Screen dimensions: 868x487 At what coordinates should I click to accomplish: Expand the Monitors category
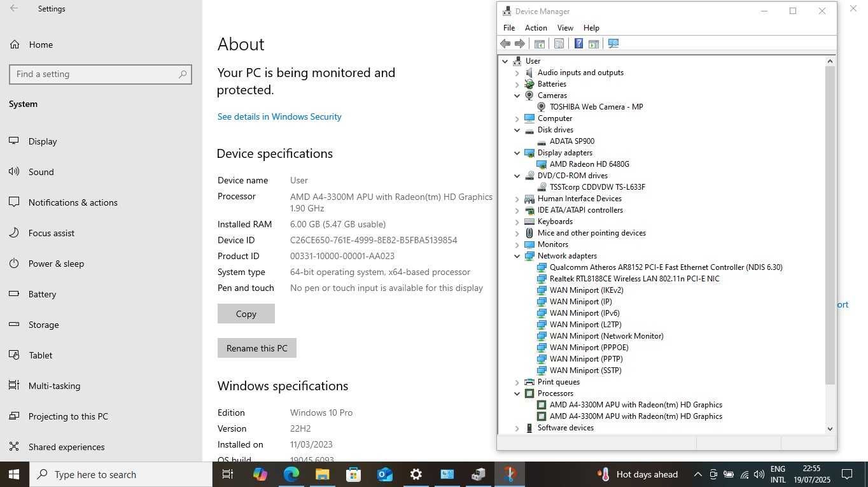click(x=517, y=244)
